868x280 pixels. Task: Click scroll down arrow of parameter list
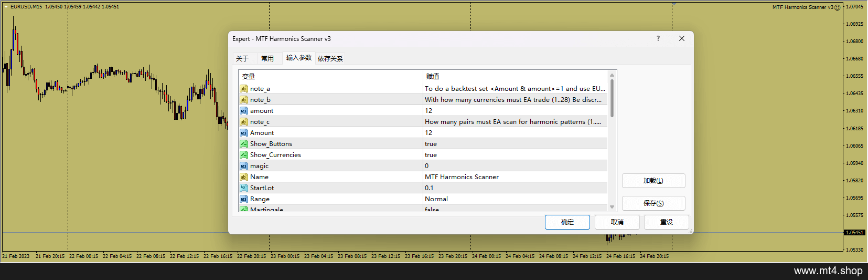point(612,207)
